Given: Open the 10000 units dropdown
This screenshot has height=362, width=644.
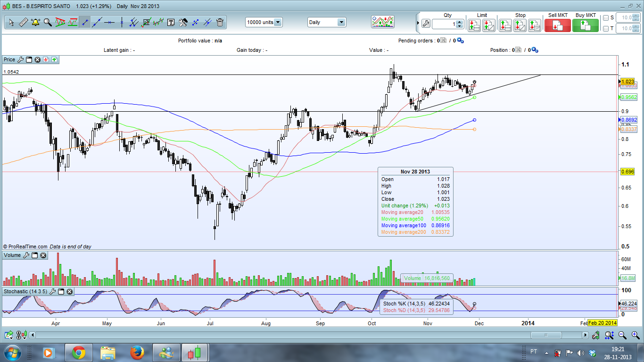Looking at the screenshot, I should [278, 22].
